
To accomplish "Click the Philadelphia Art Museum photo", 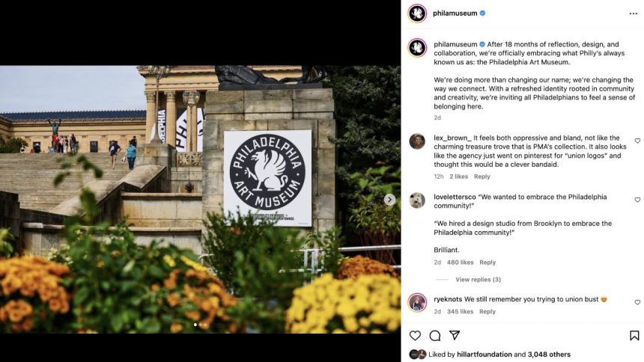I will click(x=201, y=200).
